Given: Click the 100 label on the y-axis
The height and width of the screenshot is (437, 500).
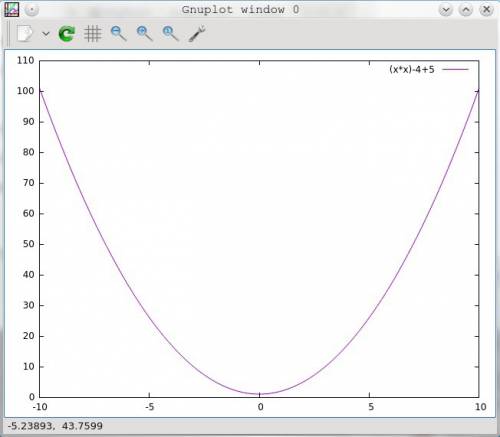Looking at the screenshot, I should [26, 91].
